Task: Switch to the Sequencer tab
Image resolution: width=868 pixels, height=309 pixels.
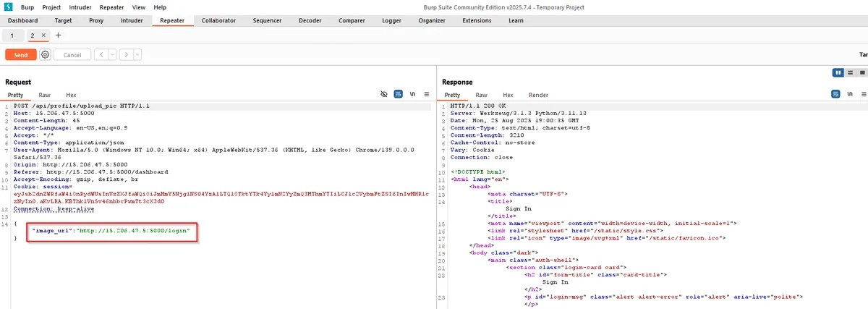Action: 267,21
